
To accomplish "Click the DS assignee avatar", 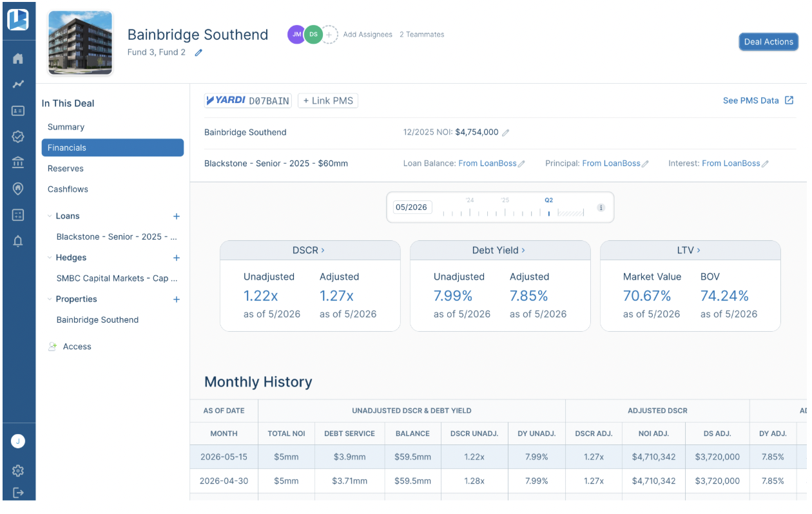I will pyautogui.click(x=313, y=35).
